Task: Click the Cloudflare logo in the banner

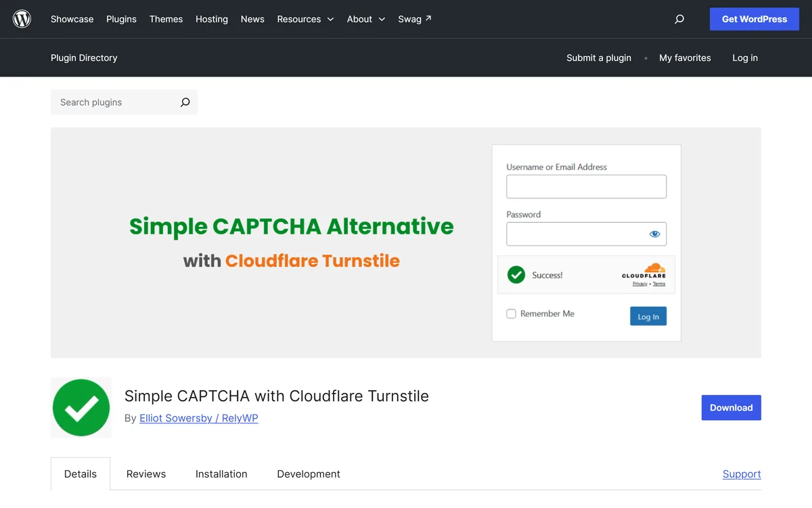Action: (644, 270)
